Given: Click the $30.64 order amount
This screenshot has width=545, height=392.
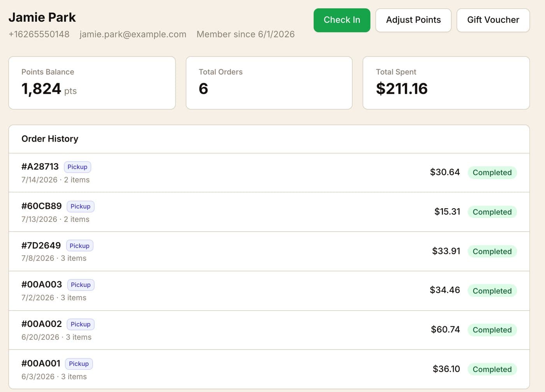Looking at the screenshot, I should 445,172.
